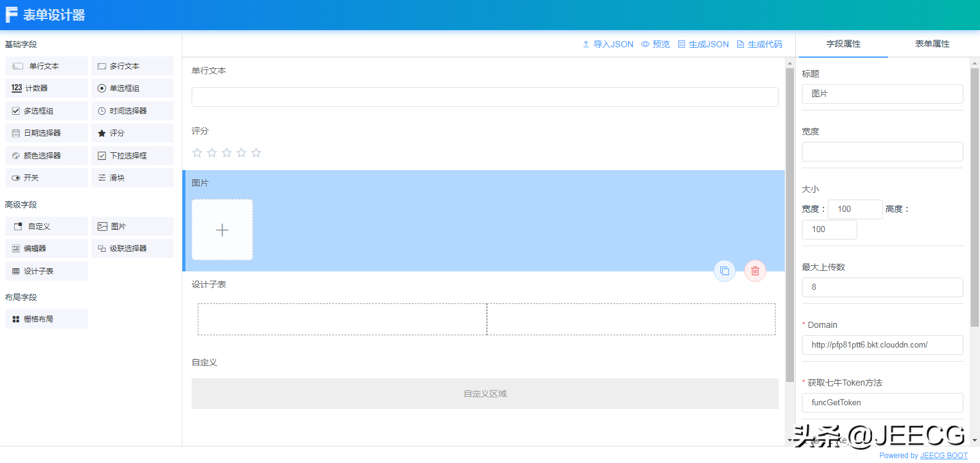Viewport: 980px width, 463px height.
Task: Click the 设计子表 table icon
Action: coord(16,271)
